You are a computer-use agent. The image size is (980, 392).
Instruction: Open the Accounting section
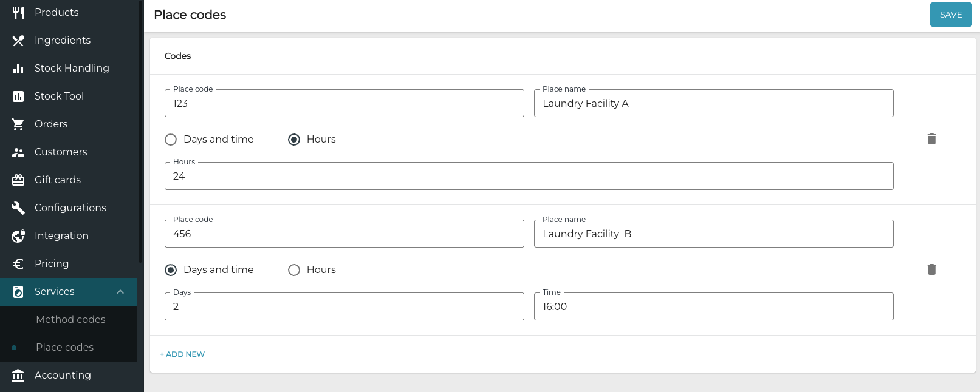point(63,375)
